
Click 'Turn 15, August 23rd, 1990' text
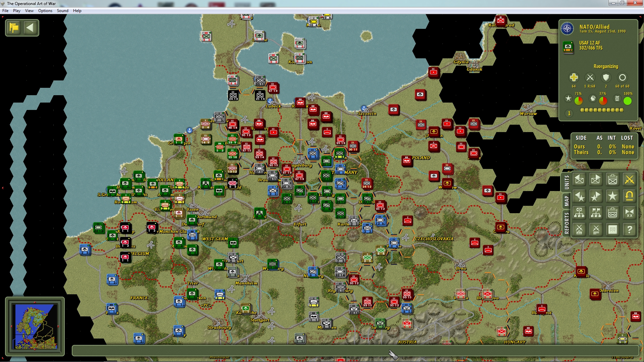[602, 32]
